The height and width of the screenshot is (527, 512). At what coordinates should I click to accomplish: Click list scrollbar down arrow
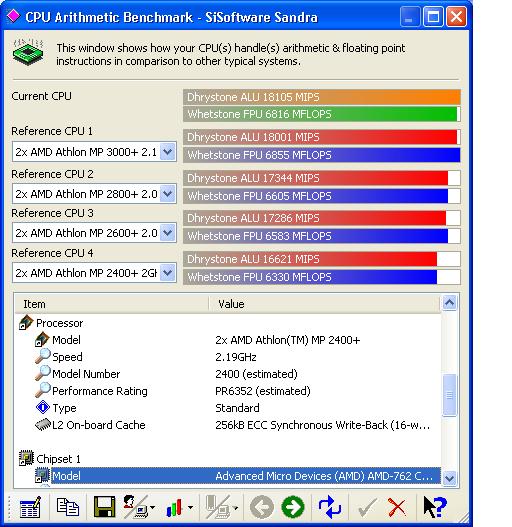pyautogui.click(x=449, y=477)
